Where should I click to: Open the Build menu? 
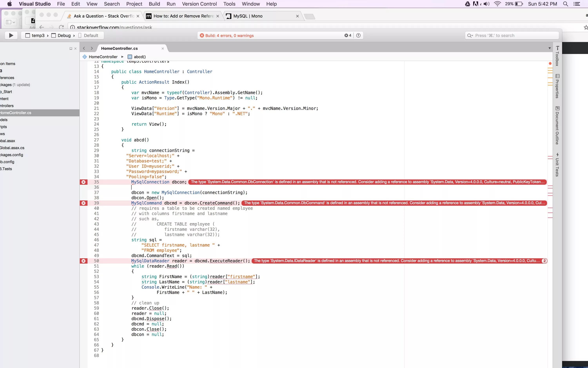pos(154,4)
